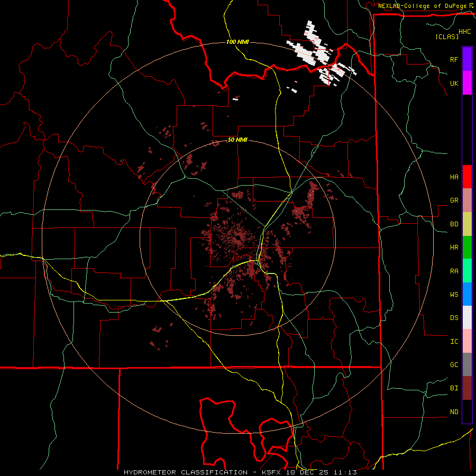This screenshot has height=476, width=476.
Task: Click the HA red legend color block
Action: click(467, 177)
